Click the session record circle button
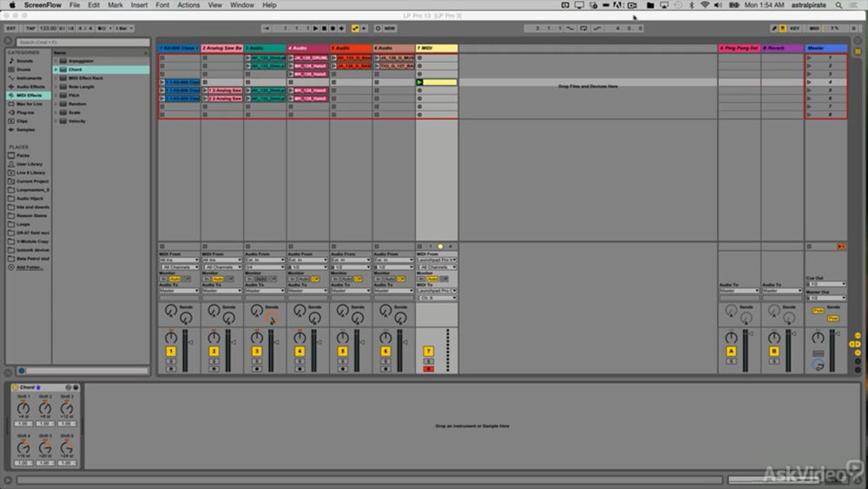Viewport: 868px width, 489px height. point(378,29)
